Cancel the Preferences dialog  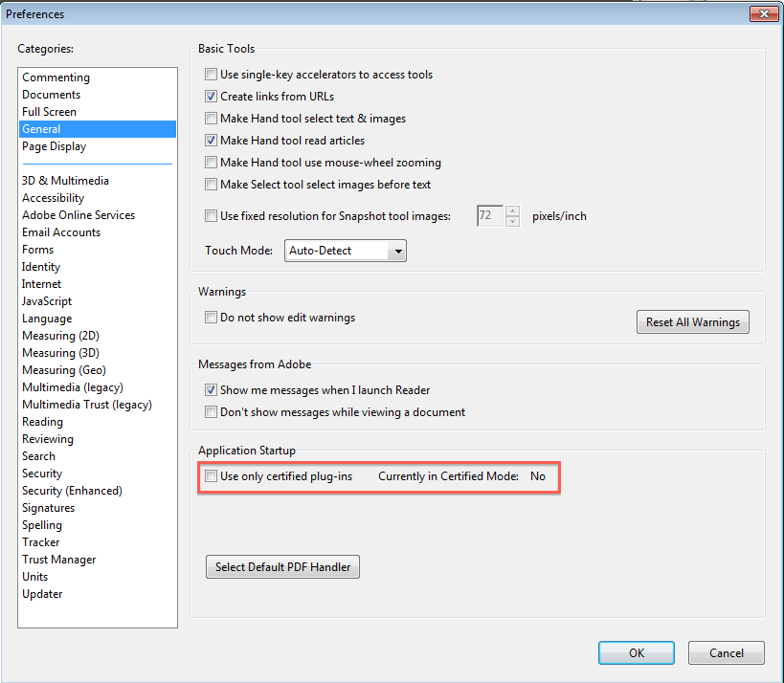tap(726, 652)
